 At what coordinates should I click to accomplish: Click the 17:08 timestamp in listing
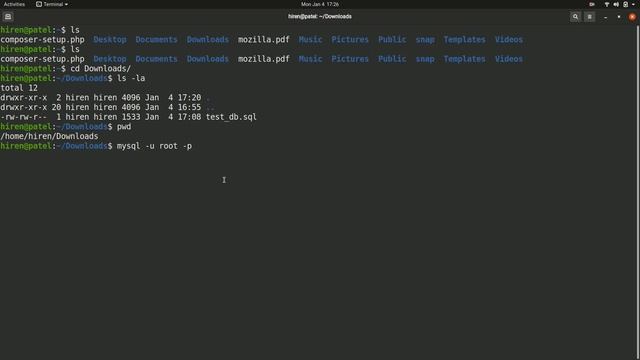pos(189,117)
